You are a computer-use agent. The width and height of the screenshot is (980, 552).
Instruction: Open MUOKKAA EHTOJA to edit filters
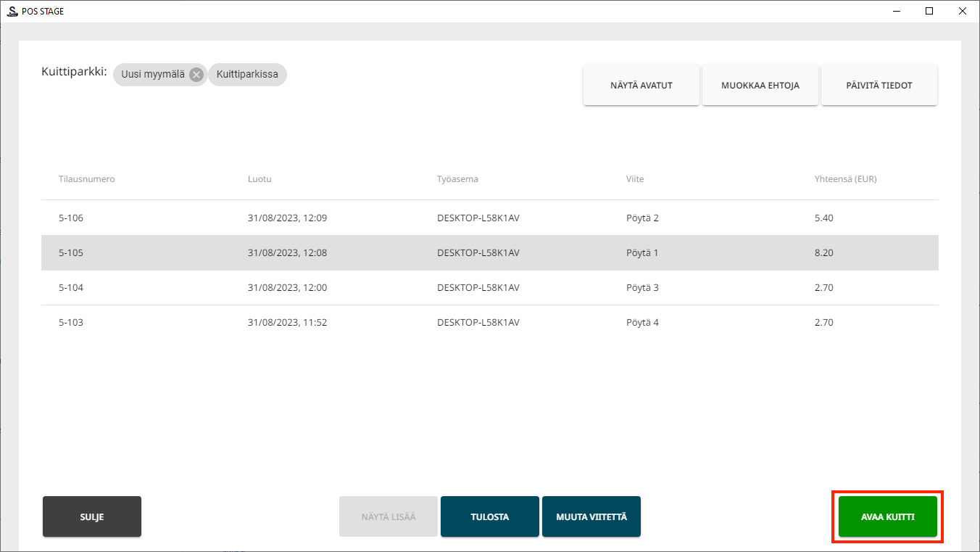click(760, 86)
